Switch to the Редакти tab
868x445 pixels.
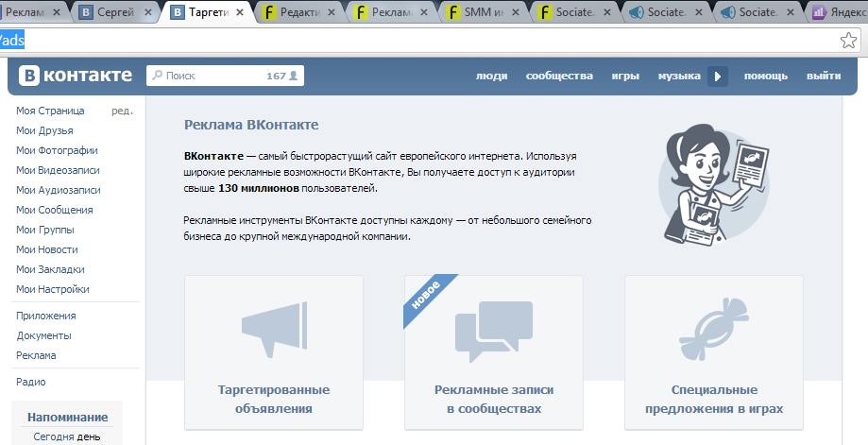pos(300,12)
